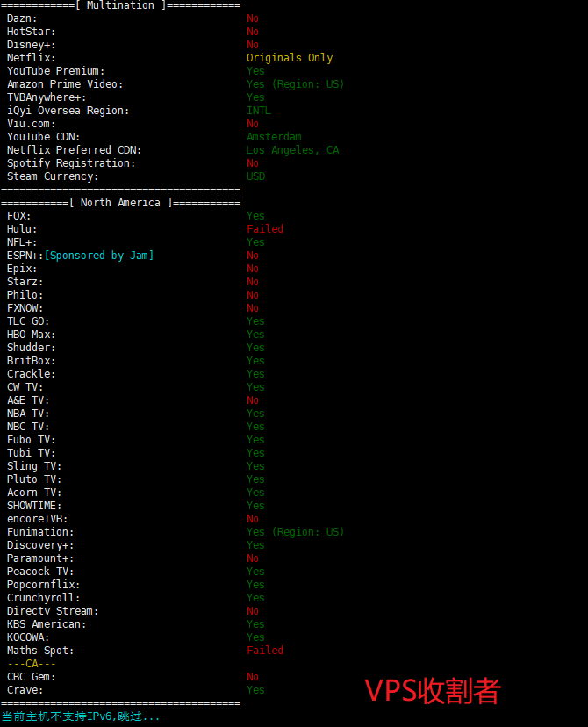The image size is (588, 727).
Task: Click the iQyi Oversea Region 'INTL' value
Action: pos(258,111)
